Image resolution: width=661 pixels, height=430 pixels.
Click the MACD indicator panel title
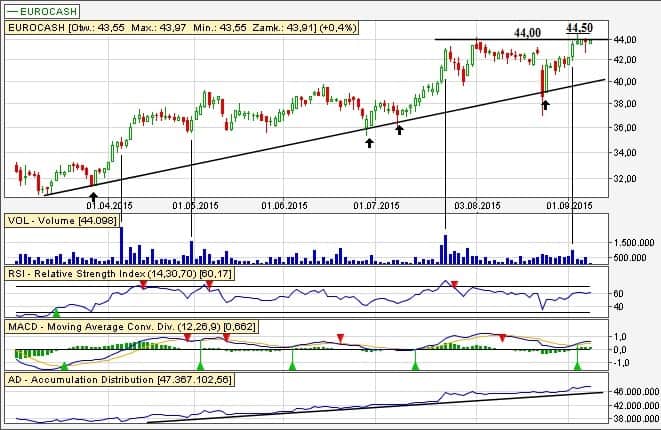[120, 326]
